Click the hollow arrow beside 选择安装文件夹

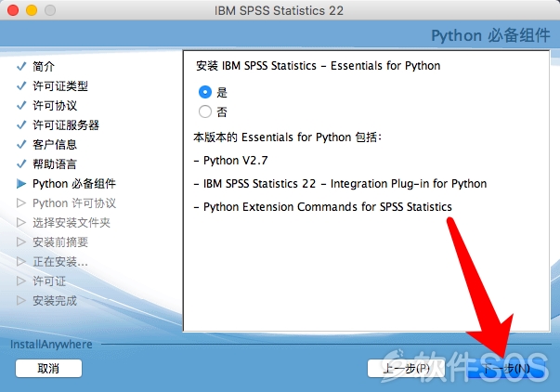[21, 223]
